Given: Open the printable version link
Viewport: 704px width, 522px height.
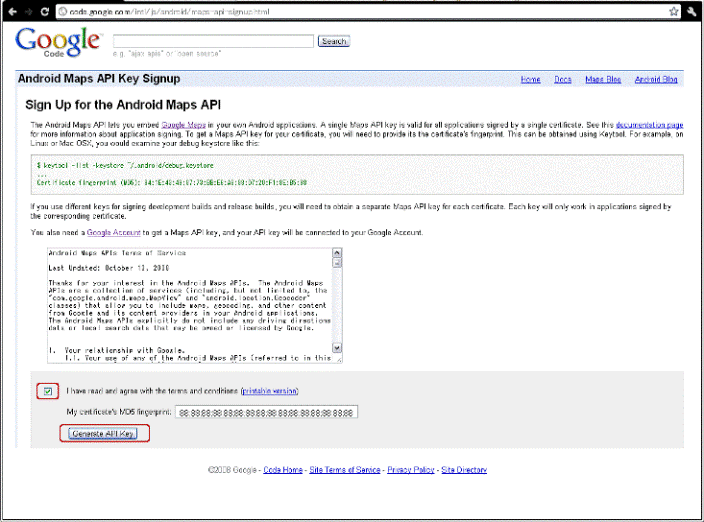Looking at the screenshot, I should click(269, 391).
